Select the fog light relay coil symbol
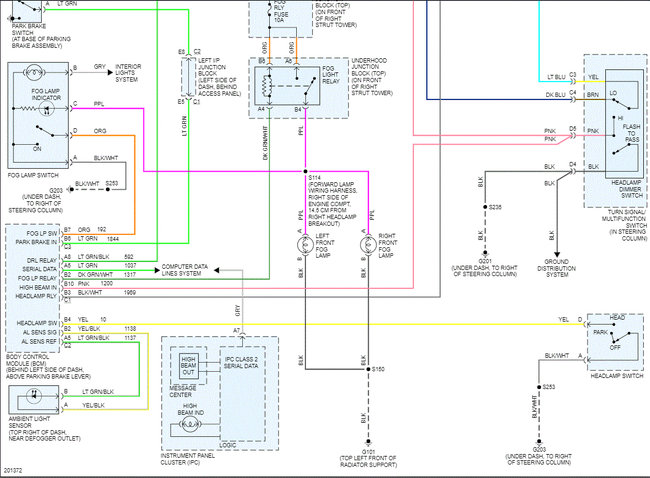Viewport: 650px width, 478px height. (x=266, y=86)
